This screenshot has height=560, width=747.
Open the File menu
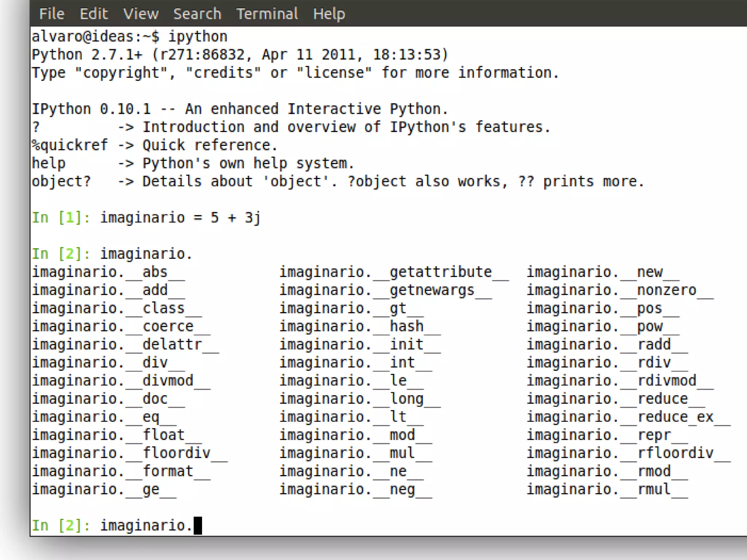pos(51,14)
